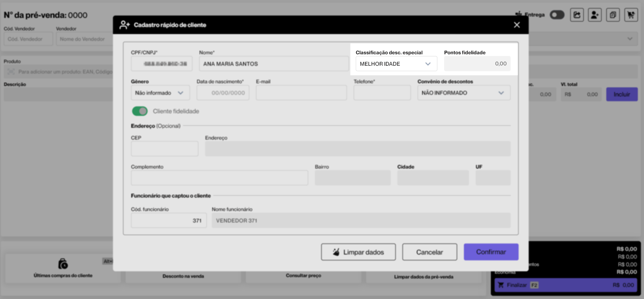Open the Classificação desc. especial dropdown
644x299 pixels.
396,64
